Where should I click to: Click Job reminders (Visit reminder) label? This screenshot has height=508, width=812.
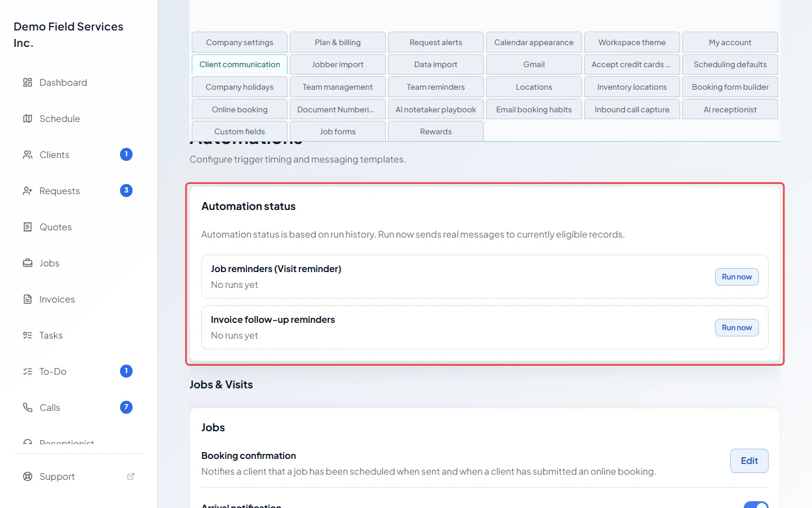click(x=276, y=269)
